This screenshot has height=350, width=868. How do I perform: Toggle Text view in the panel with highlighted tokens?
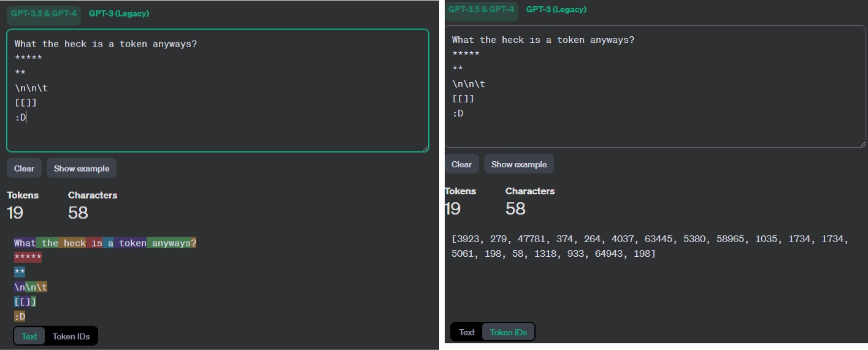click(x=29, y=336)
